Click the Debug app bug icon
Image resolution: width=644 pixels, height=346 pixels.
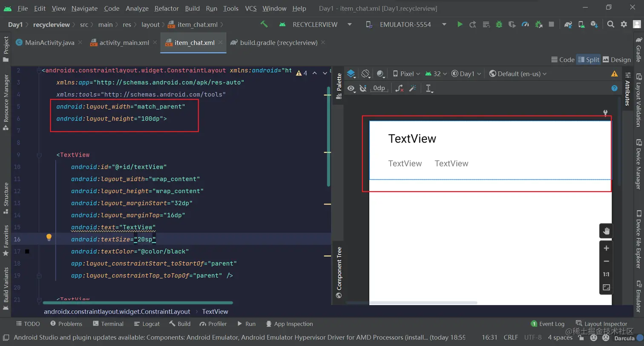[x=499, y=25]
